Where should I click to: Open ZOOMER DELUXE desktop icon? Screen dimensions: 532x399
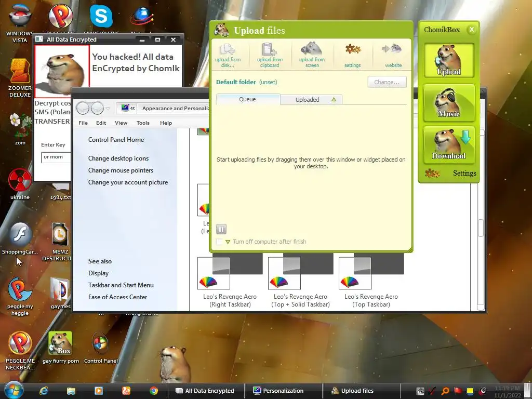coord(20,78)
